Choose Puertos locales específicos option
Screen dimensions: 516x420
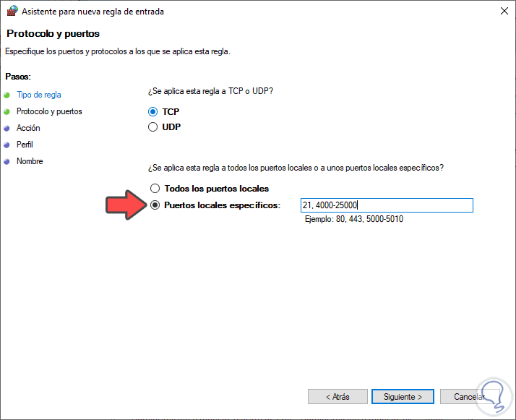[x=154, y=205]
